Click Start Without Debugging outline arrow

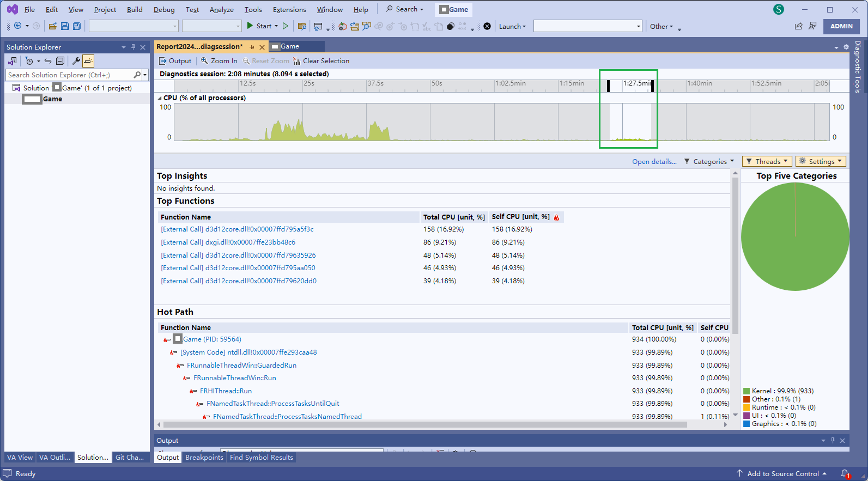(x=285, y=26)
